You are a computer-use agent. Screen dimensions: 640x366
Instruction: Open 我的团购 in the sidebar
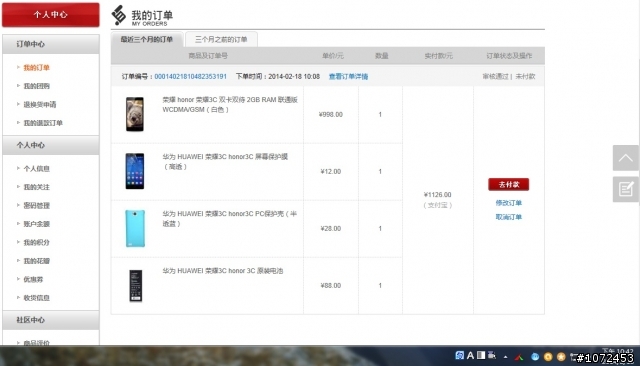coord(36,86)
